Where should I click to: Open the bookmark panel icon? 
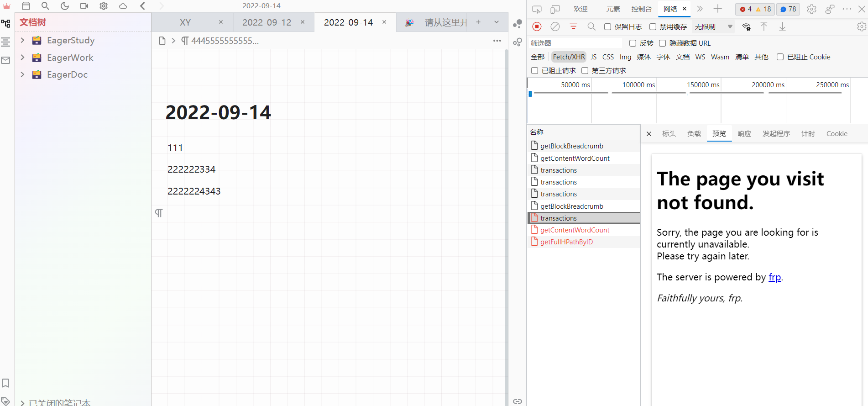pos(6,383)
